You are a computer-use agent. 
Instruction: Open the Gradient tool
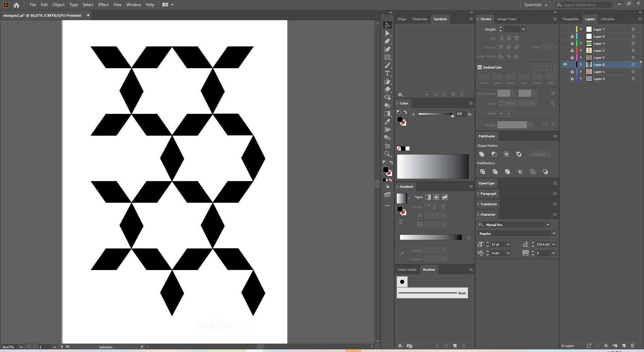(x=387, y=113)
